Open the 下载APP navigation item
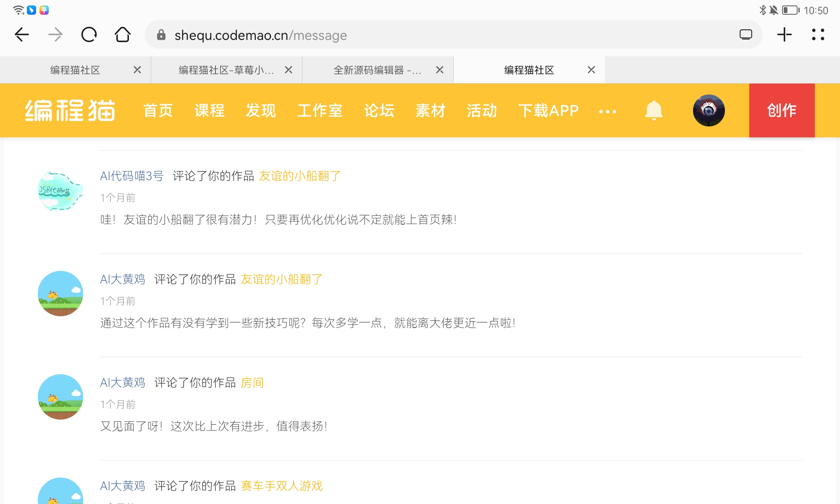This screenshot has width=840, height=504. (x=549, y=110)
